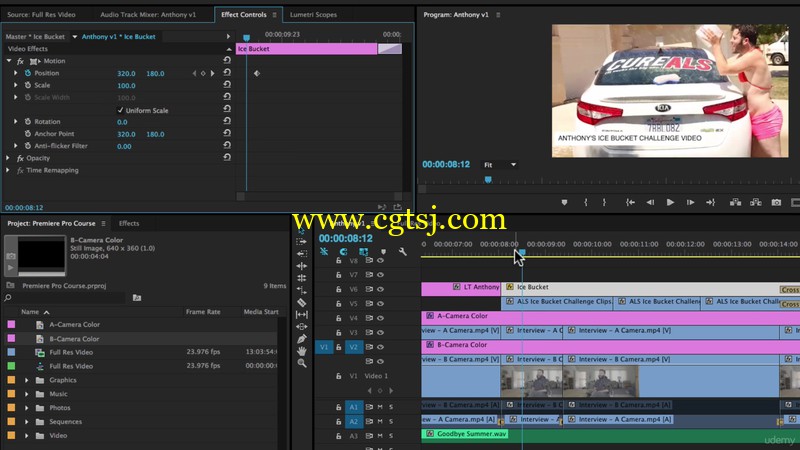Step back one frame
800x450 pixels.
pyautogui.click(x=650, y=203)
